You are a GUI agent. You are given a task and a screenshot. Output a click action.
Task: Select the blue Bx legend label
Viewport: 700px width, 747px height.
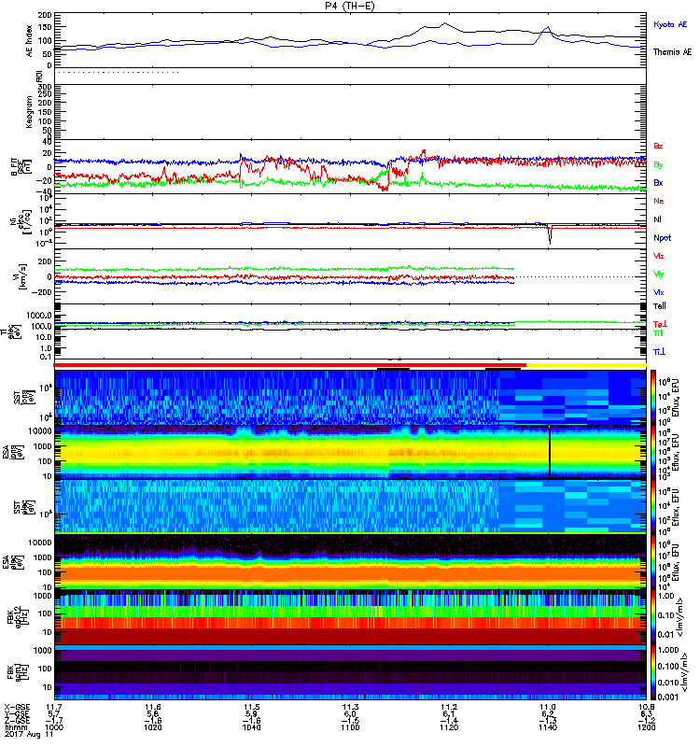[658, 183]
